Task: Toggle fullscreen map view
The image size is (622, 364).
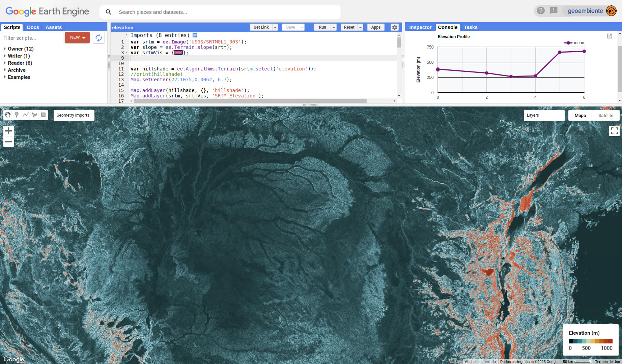Action: pos(614,131)
